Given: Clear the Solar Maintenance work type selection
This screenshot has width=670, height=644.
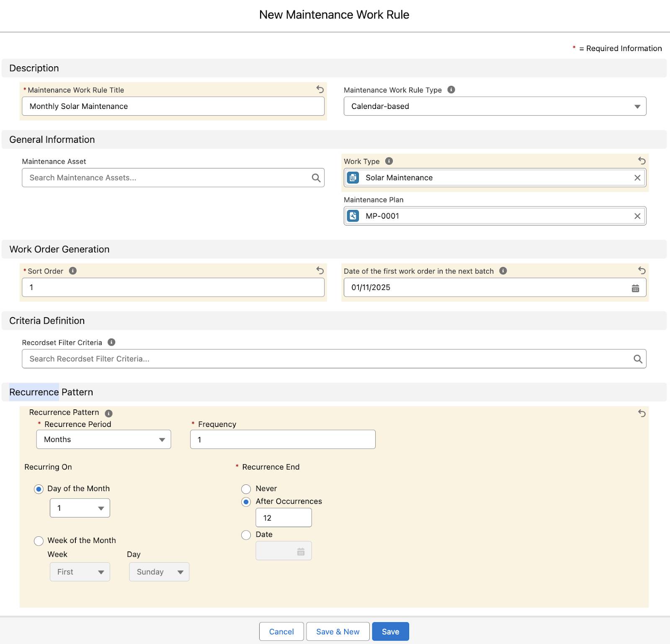Looking at the screenshot, I should tap(637, 177).
